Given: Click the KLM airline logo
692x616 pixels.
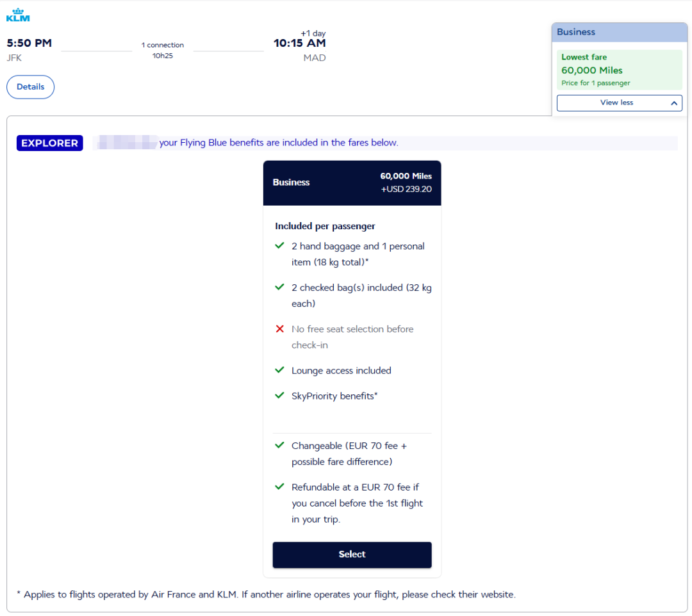Looking at the screenshot, I should pyautogui.click(x=18, y=15).
